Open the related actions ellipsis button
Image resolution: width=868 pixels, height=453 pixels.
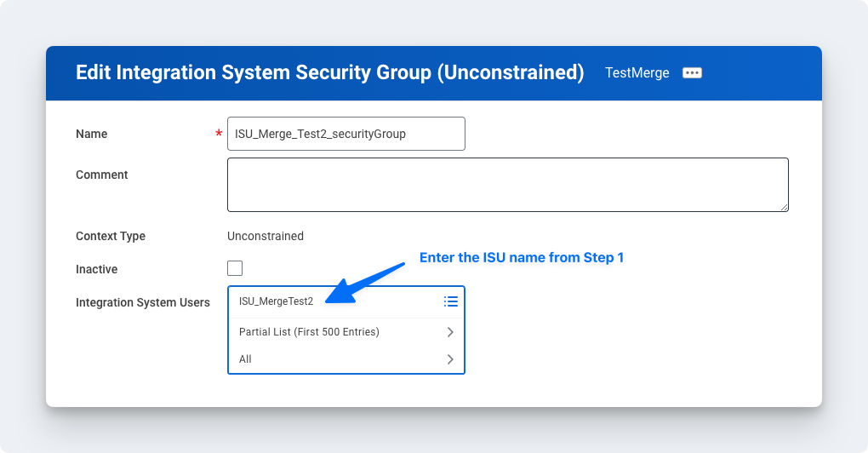point(692,73)
